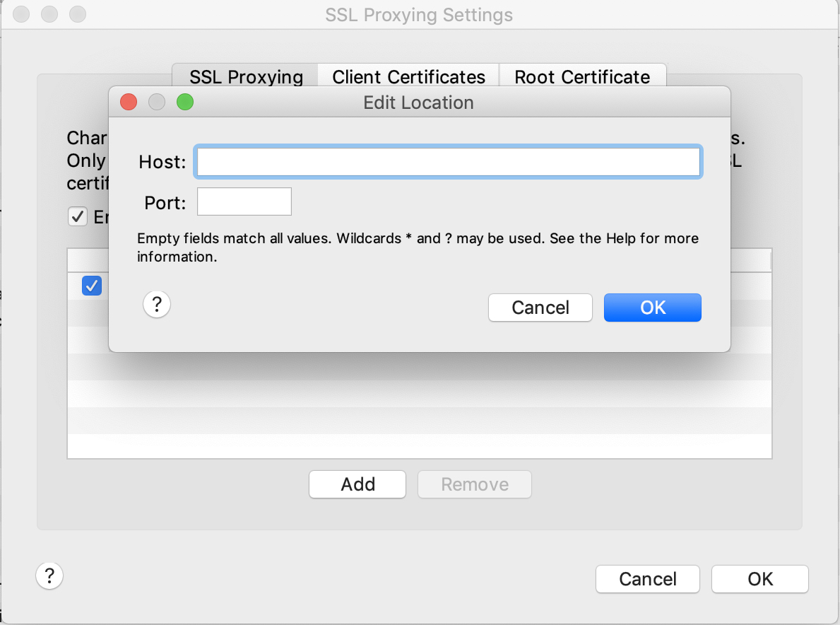This screenshot has width=840, height=625.
Task: Cancel SSL Proxying Settings window
Action: point(648,579)
